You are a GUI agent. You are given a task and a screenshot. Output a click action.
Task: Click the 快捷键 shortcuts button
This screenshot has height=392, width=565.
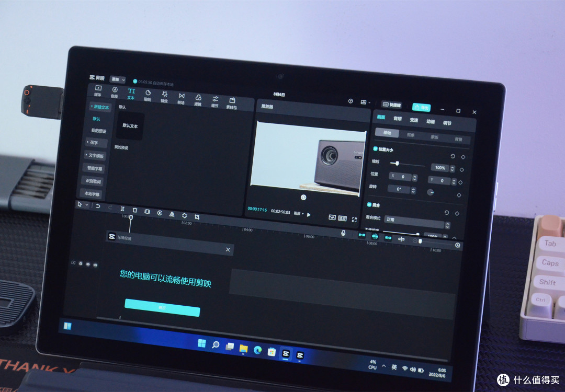[391, 105]
